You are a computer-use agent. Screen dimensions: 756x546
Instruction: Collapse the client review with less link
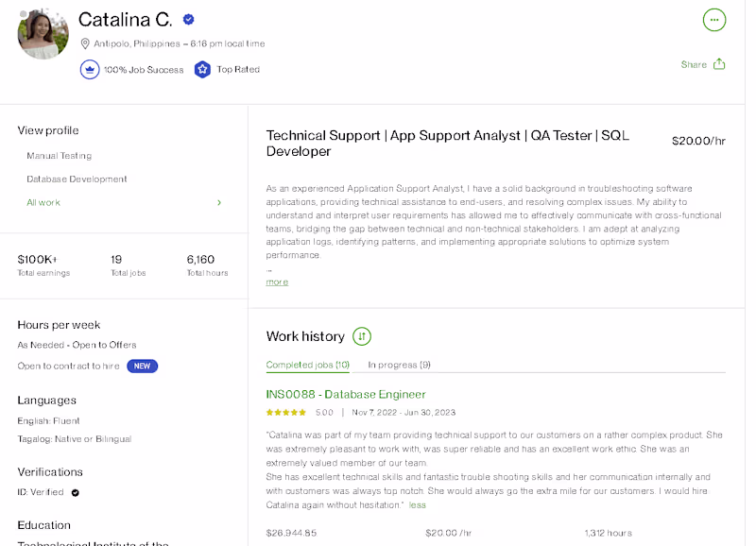tap(418, 504)
